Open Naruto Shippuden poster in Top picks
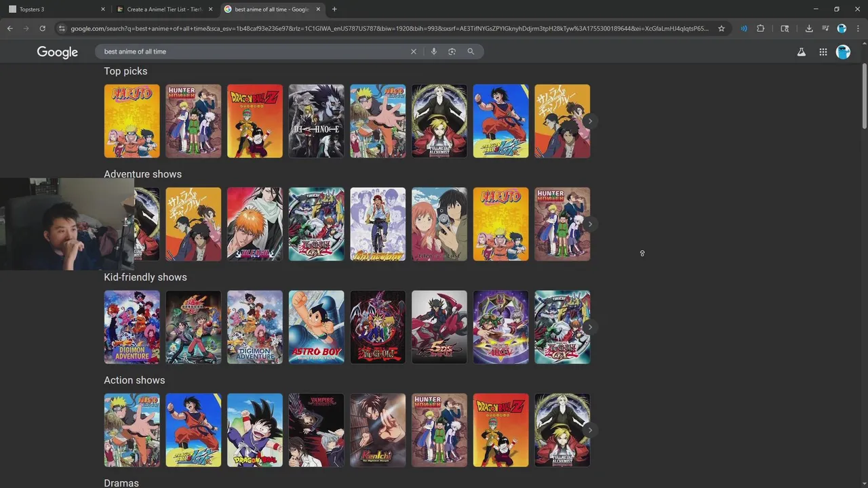 pyautogui.click(x=378, y=121)
